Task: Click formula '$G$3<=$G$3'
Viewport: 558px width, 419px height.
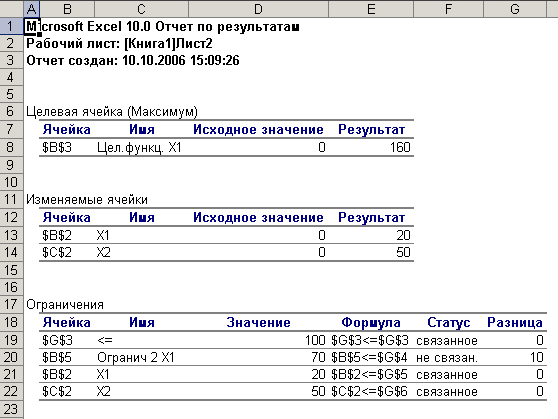Action: [370, 340]
